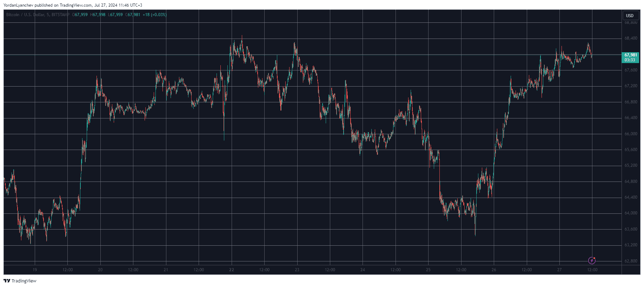644x287 pixels.
Task: Click the date label 20 on time axis
Action: click(100, 270)
